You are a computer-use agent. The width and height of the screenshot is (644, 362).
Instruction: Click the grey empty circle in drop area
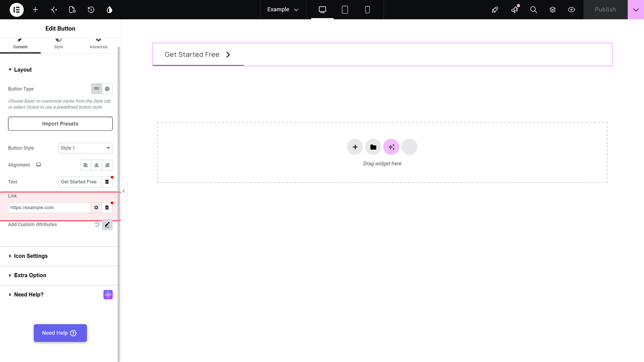pos(409,147)
